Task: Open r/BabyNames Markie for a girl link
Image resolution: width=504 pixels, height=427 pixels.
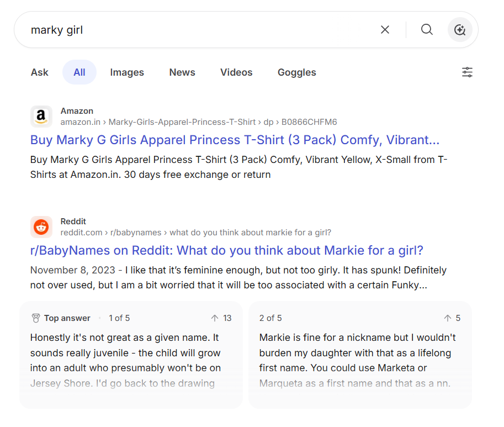Action: pyautogui.click(x=227, y=250)
